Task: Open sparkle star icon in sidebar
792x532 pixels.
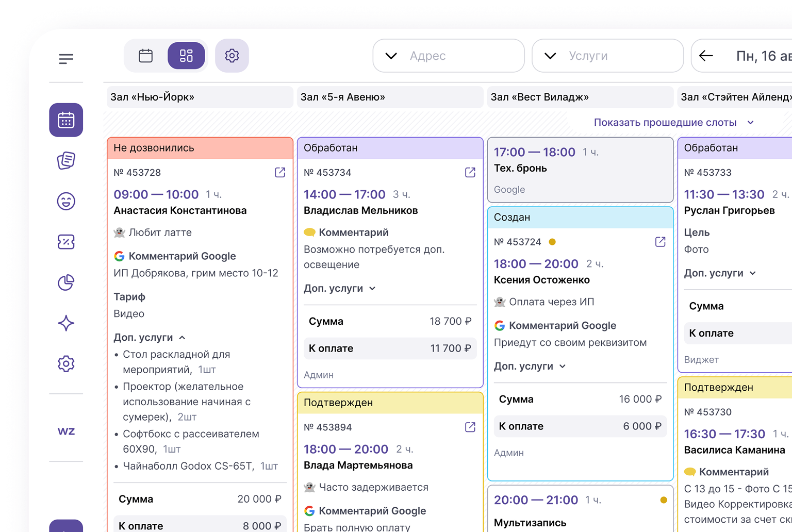Action: [x=66, y=323]
